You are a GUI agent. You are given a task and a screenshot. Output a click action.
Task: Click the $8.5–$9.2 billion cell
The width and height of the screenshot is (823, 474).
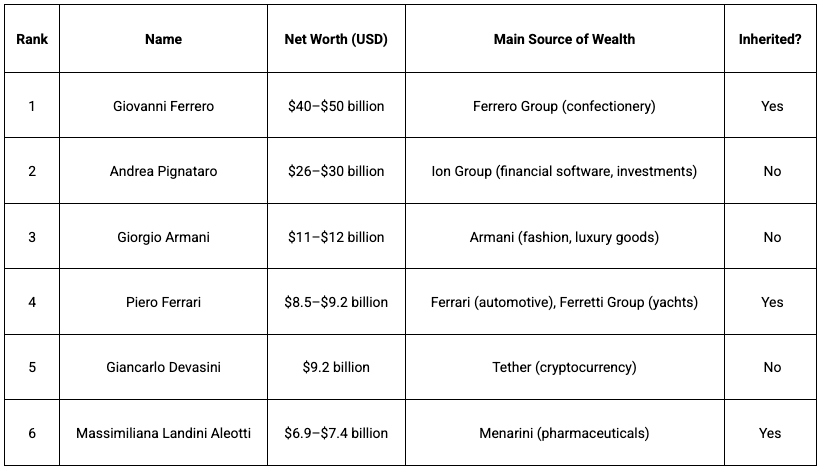coord(336,302)
